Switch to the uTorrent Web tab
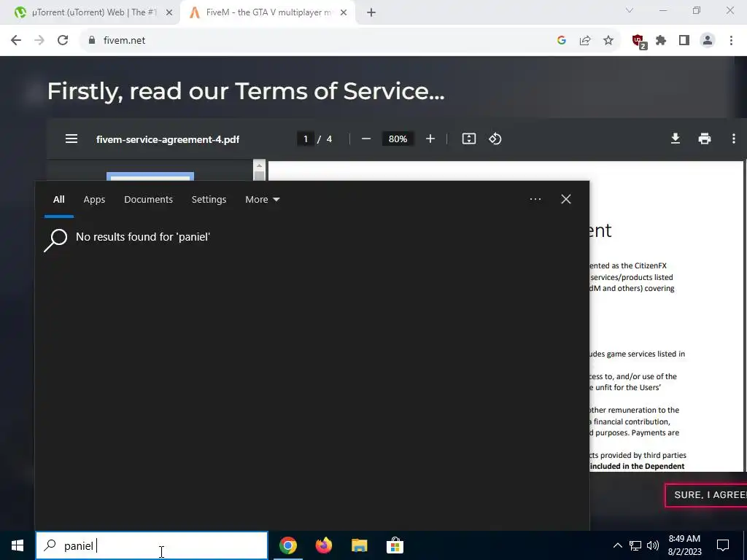 tap(90, 12)
